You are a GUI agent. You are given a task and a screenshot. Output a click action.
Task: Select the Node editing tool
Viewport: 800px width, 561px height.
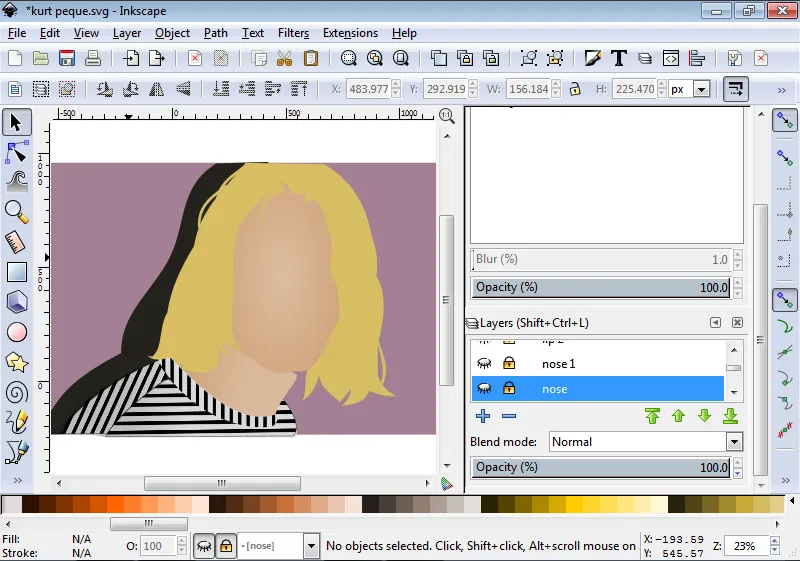(x=16, y=152)
